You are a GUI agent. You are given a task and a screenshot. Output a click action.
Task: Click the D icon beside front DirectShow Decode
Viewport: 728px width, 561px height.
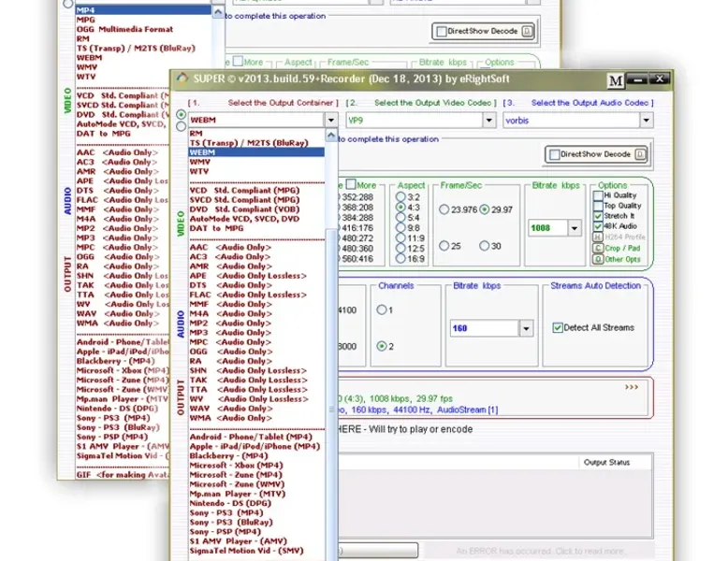(640, 154)
